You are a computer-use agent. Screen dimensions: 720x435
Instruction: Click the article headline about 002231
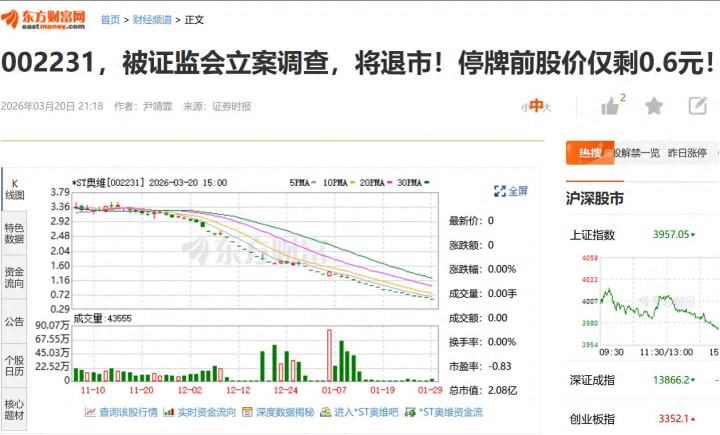(x=358, y=62)
